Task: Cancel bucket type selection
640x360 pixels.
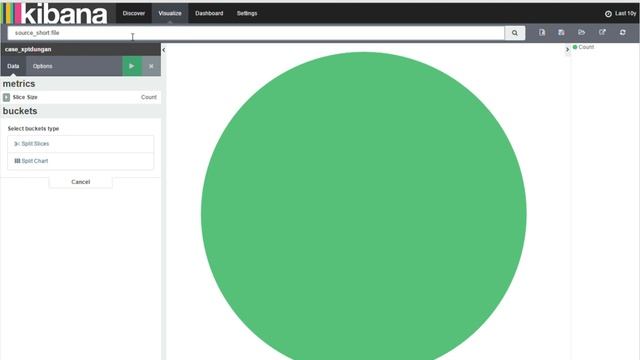Action: 80,182
